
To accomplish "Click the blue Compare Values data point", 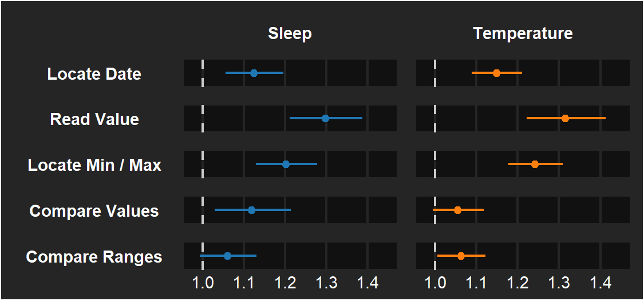I will 251,210.
